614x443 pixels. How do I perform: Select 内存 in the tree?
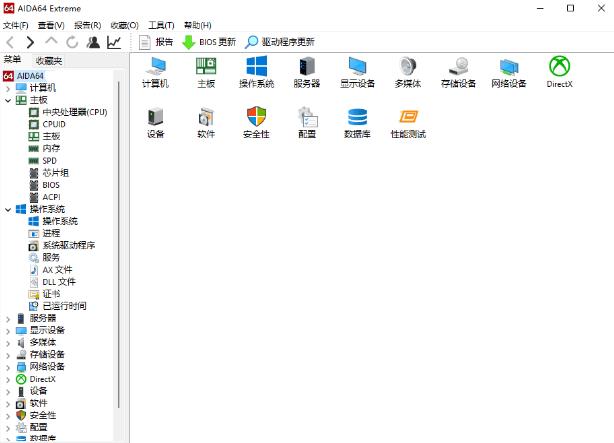(x=45, y=148)
